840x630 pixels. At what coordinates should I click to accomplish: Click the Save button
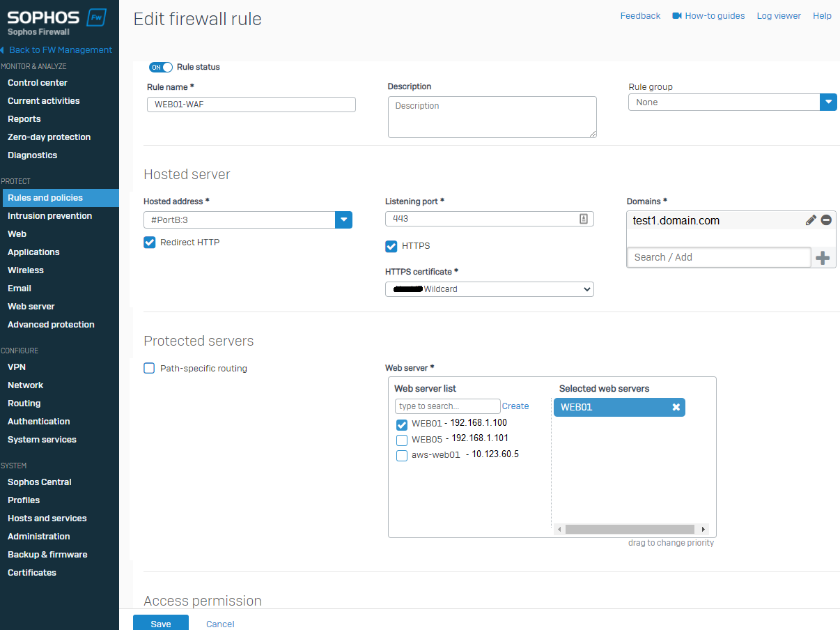161,623
